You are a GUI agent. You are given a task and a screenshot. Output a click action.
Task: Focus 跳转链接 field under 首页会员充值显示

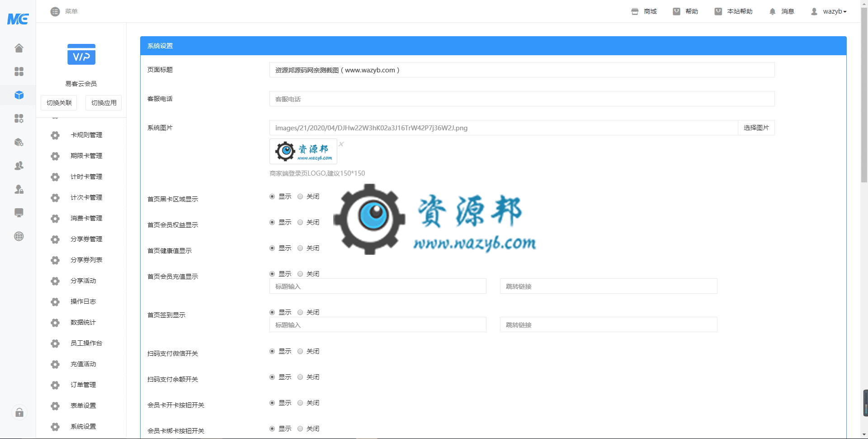[x=609, y=286]
